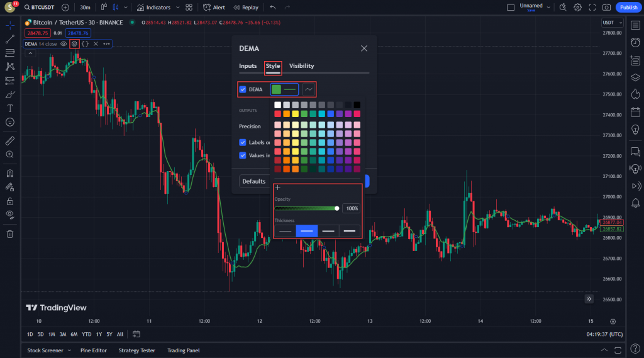Screen dimensions: 644x358
Task: Open the watchlist panel icon
Action: point(635,25)
